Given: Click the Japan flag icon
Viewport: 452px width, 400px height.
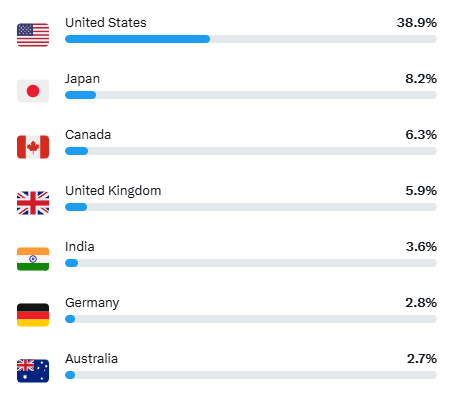Looking at the screenshot, I should (33, 91).
